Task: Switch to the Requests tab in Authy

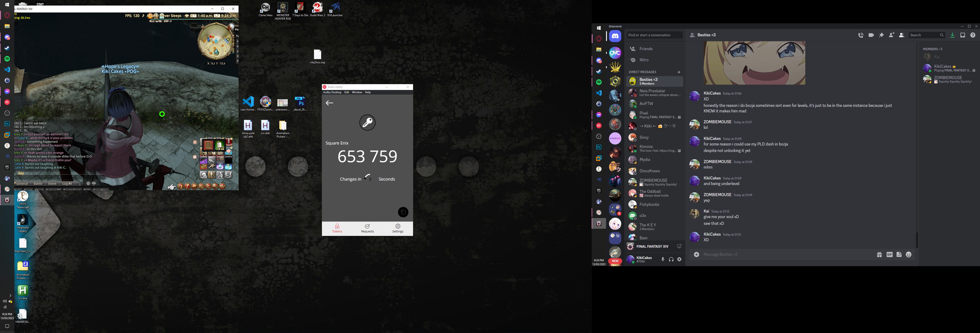Action: 367,228
